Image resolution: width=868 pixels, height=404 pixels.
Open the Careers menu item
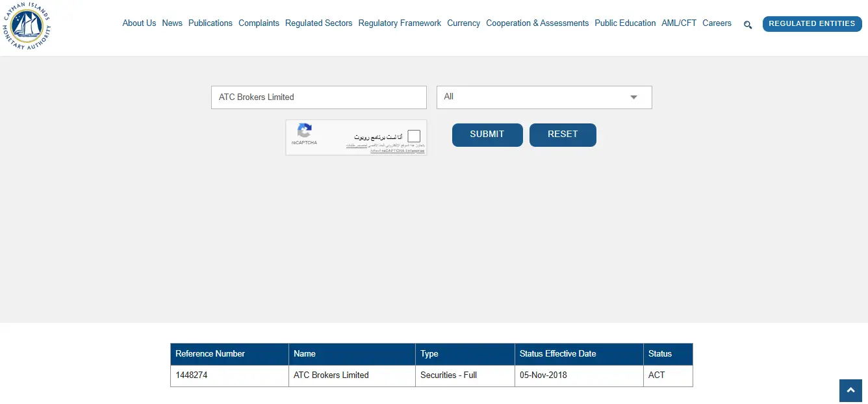pyautogui.click(x=717, y=23)
